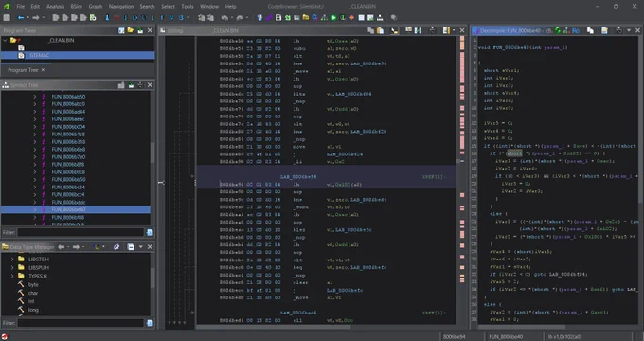Toggle the Data Type Manager link/sync icon
The height and width of the screenshot is (341, 644).
tap(116, 247)
